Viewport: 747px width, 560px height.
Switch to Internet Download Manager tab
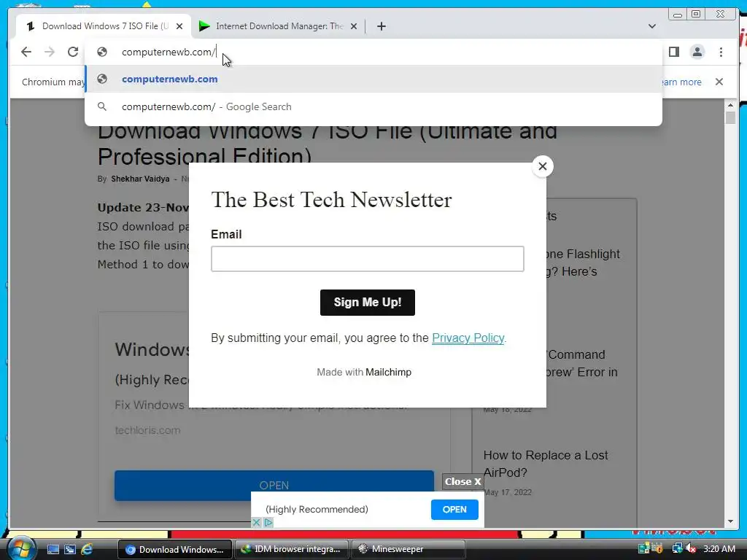[x=278, y=26]
